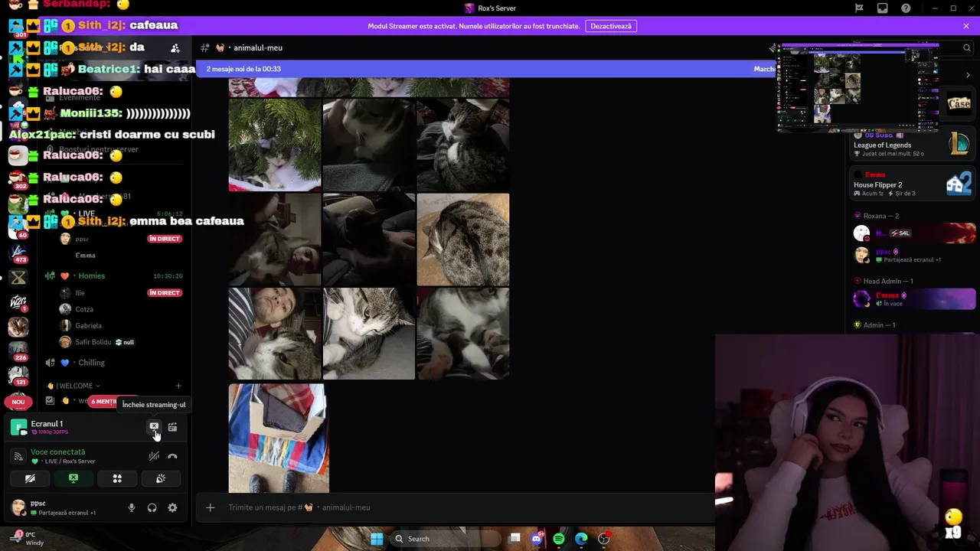This screenshot has width=980, height=551.
Task: Open the Discord inbox icon
Action: click(x=883, y=8)
